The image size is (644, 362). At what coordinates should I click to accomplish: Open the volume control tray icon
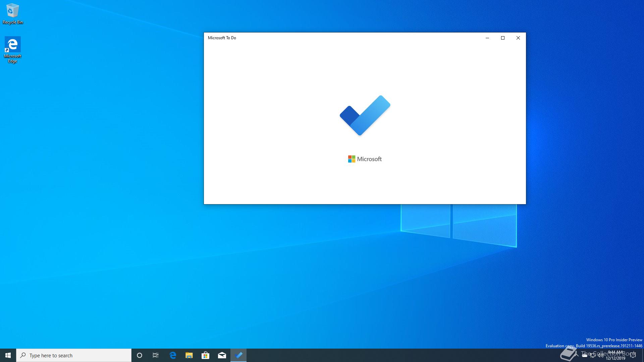(600, 356)
